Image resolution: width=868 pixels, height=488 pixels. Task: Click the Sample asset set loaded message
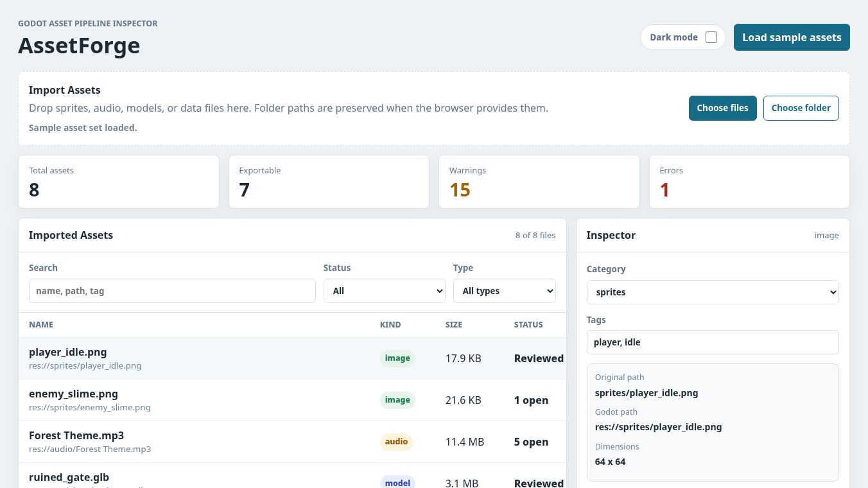[x=83, y=128]
